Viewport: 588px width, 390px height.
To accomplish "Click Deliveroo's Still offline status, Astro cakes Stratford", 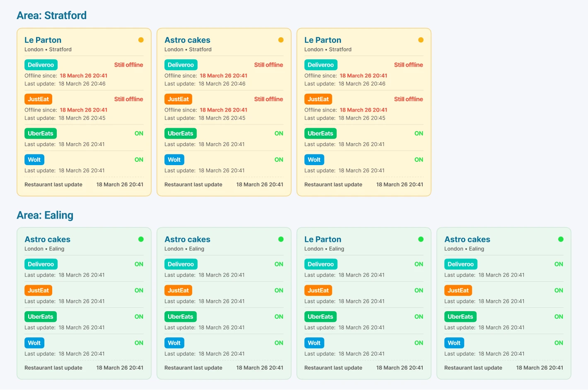I will coord(269,65).
